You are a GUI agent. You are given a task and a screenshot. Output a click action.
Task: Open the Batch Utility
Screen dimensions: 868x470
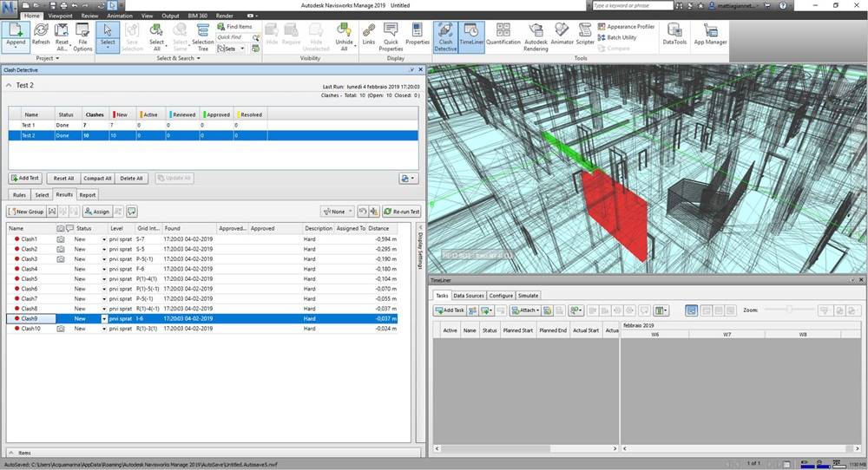[x=617, y=37]
